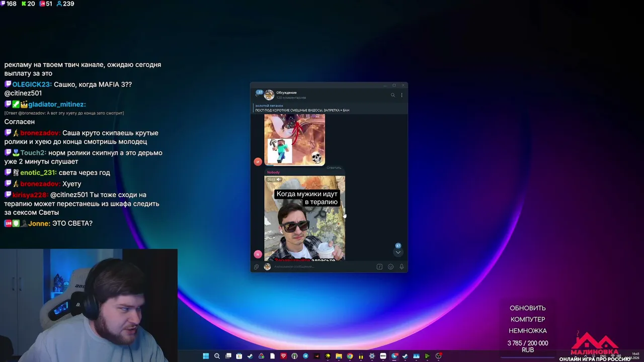Open the emoji picker in Telegram
Screen dimensions: 644x362
pyautogui.click(x=390, y=267)
